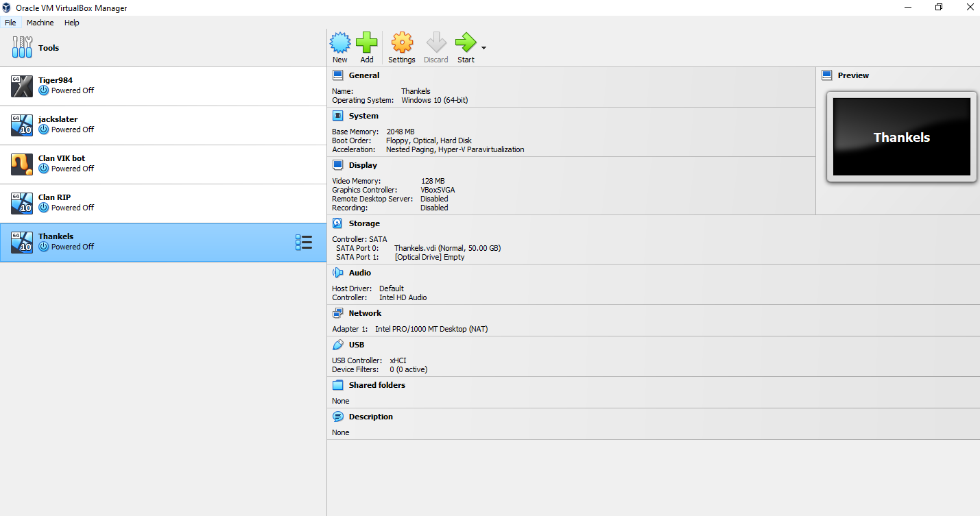Open the Shared folders header link

pos(377,385)
